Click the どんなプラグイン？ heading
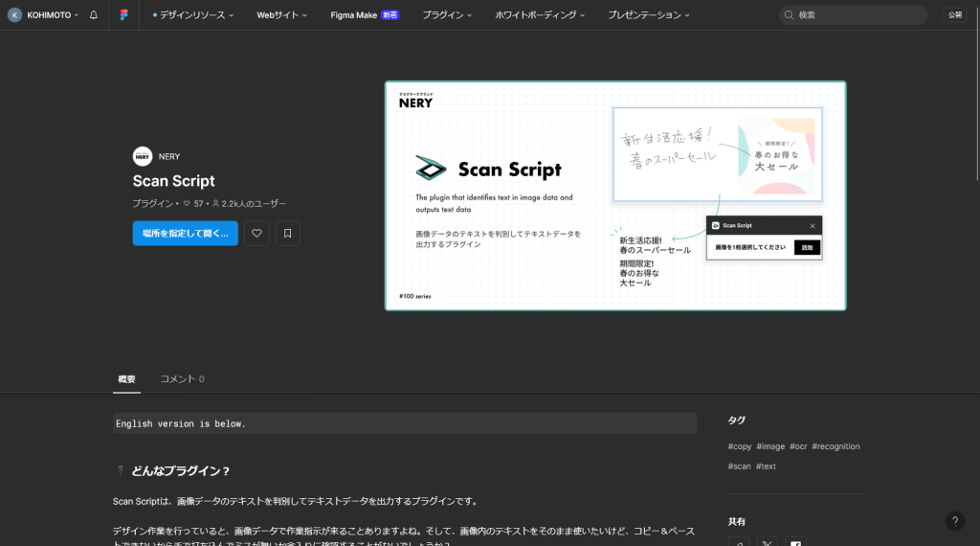Screen dimensions: 980x546 point(180,471)
